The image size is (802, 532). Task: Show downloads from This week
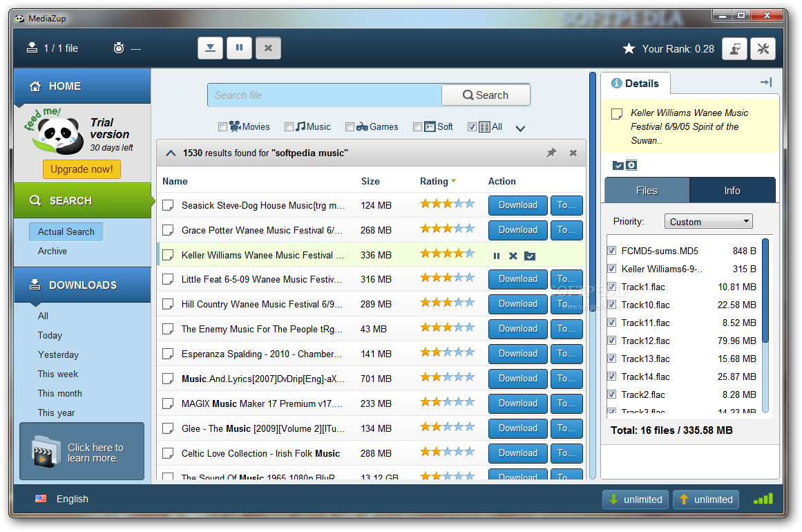tap(58, 374)
